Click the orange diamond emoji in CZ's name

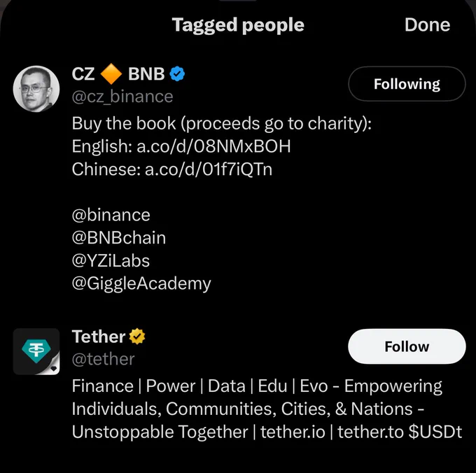click(x=111, y=73)
